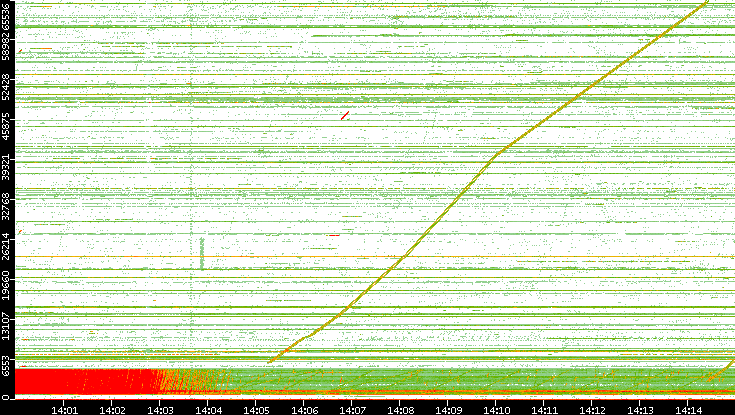
Task: Select the 58982 y-axis label
Action: coord(7,50)
